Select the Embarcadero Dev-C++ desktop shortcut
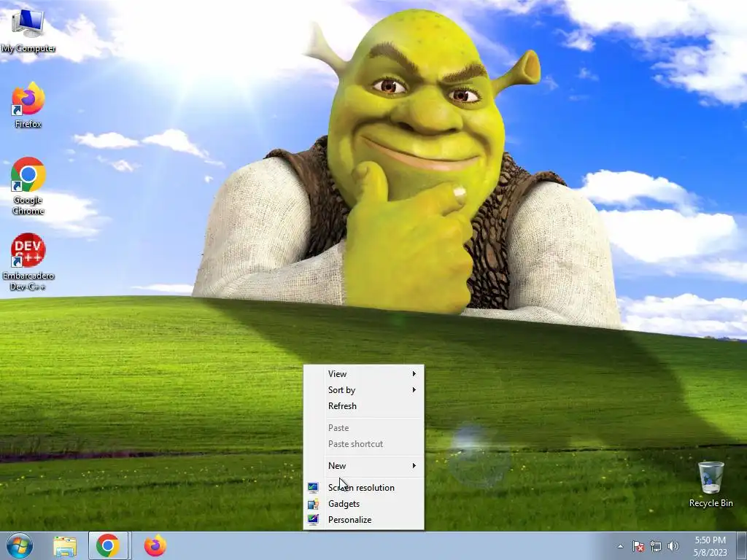Image resolution: width=747 pixels, height=560 pixels. (28, 262)
